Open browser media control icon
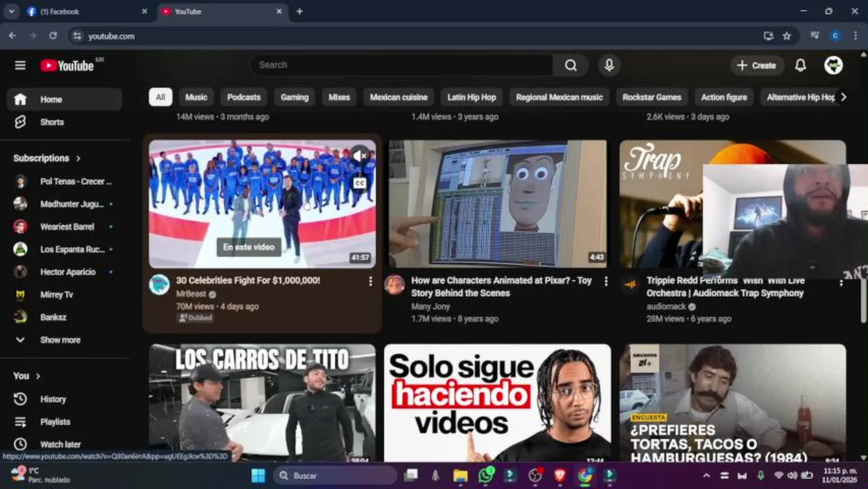 point(814,36)
